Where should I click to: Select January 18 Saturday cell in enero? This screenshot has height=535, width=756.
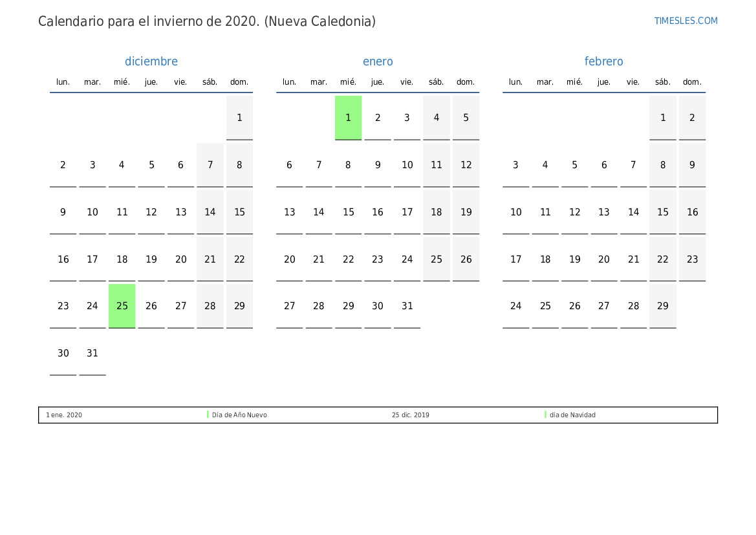[437, 212]
